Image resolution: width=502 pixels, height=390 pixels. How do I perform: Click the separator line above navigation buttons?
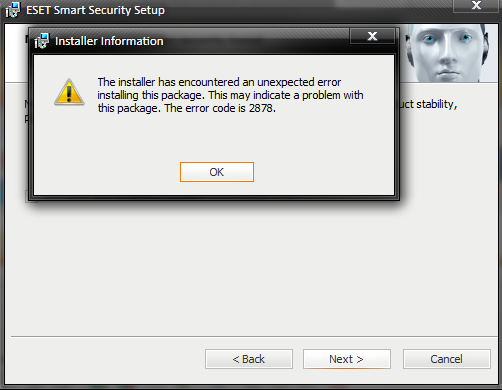pos(253,337)
